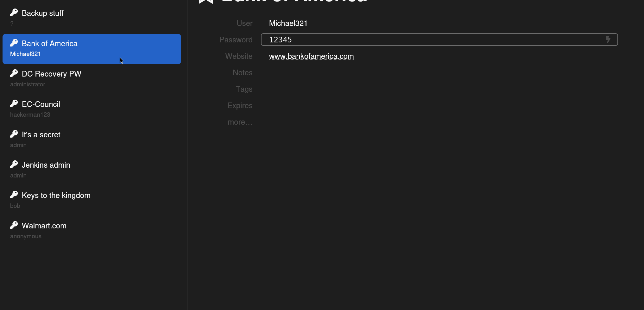
Task: Click the key icon beside Keys to the kingdom
Action: tap(14, 195)
